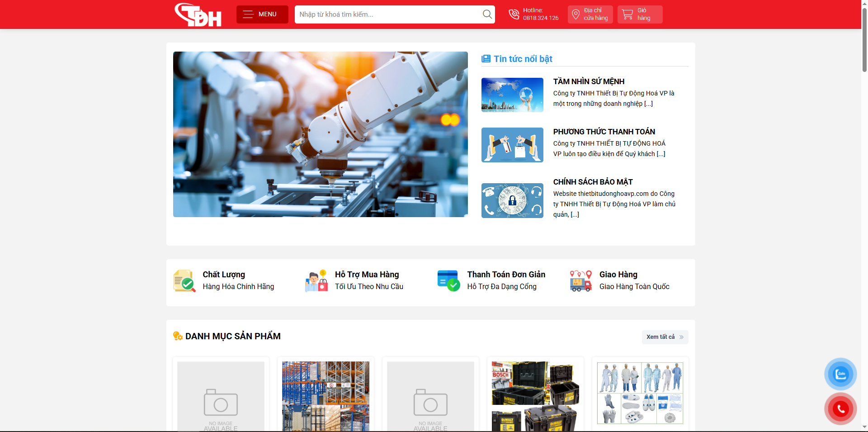
Task: Expand categories with Xem tất cả
Action: click(665, 337)
